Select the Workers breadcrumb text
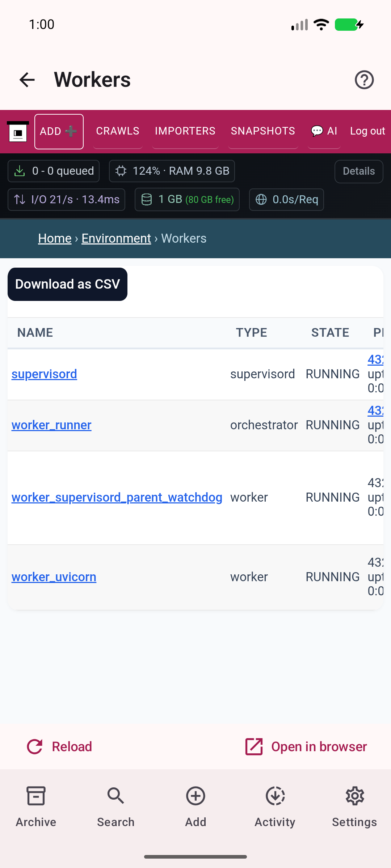Screen dimensions: 391x868 click(184, 238)
